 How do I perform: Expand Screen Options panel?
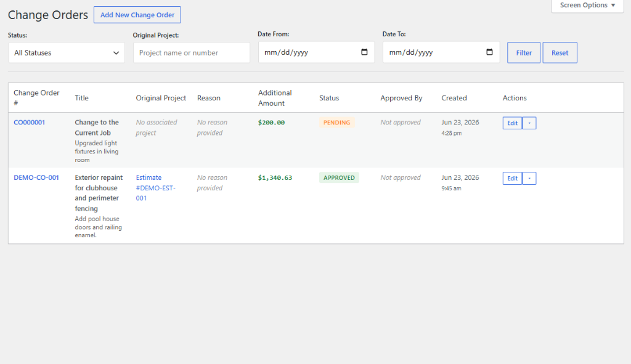point(587,5)
